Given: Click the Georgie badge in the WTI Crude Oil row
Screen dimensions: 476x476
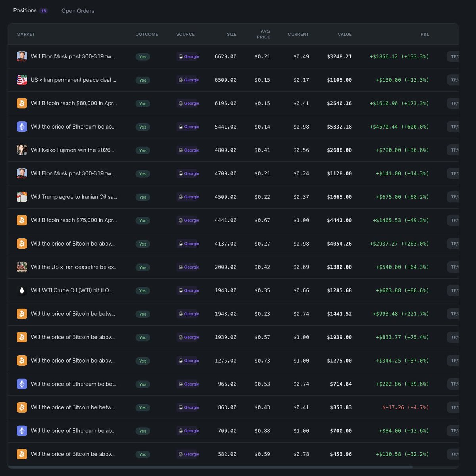Looking at the screenshot, I should pos(188,290).
